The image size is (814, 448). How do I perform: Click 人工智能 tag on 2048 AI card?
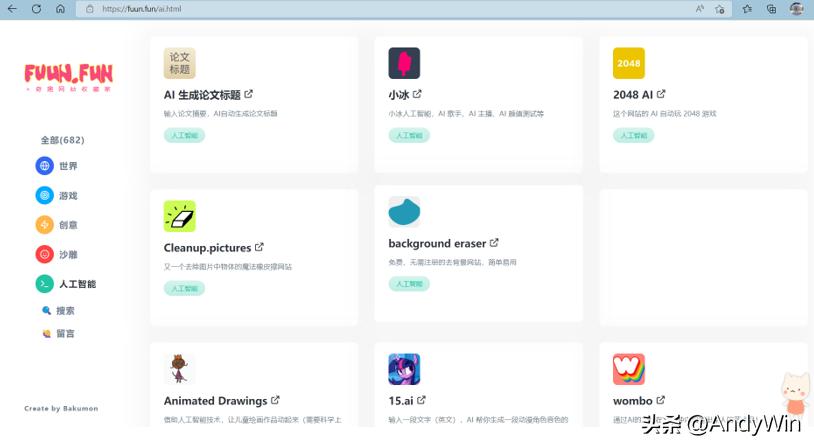coord(633,135)
